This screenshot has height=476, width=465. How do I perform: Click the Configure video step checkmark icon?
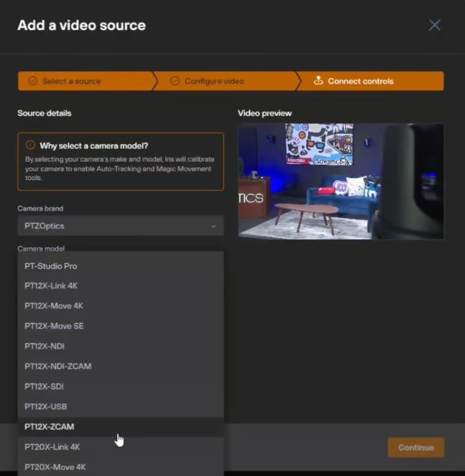[x=175, y=81]
